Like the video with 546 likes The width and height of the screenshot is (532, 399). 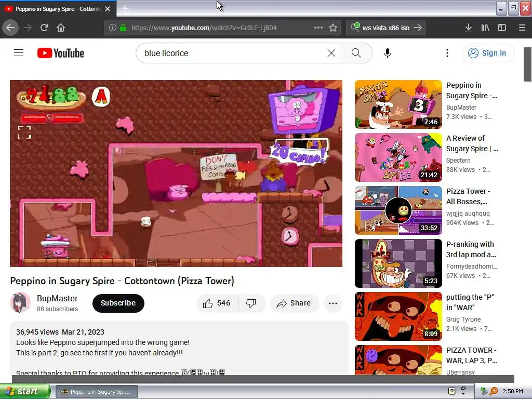(x=217, y=303)
